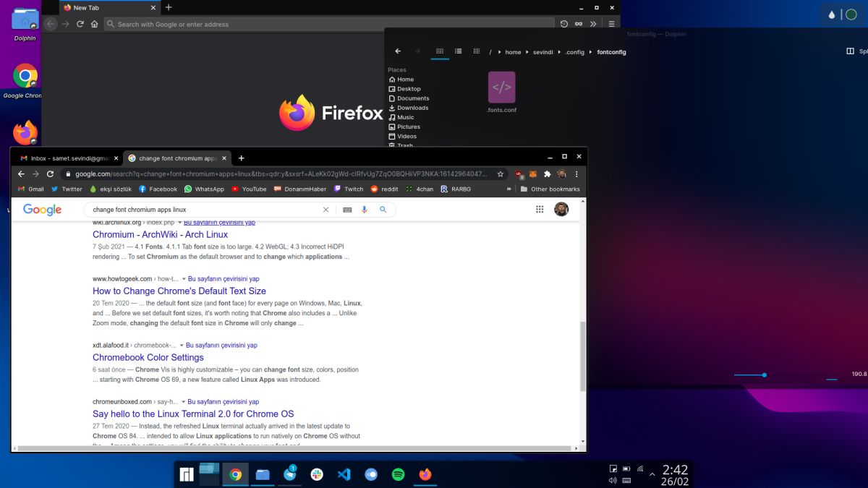Expand dropdown arrow before sevindi breadcrumb

528,52
